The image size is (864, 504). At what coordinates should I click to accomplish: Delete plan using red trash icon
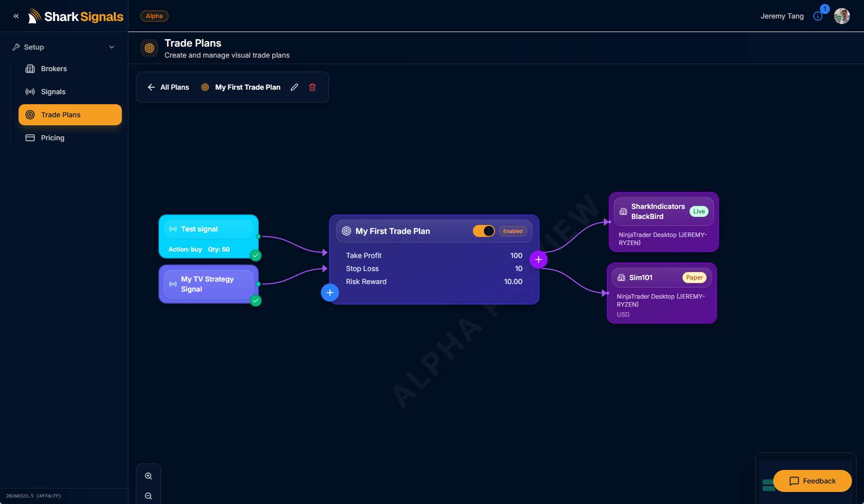pyautogui.click(x=312, y=87)
